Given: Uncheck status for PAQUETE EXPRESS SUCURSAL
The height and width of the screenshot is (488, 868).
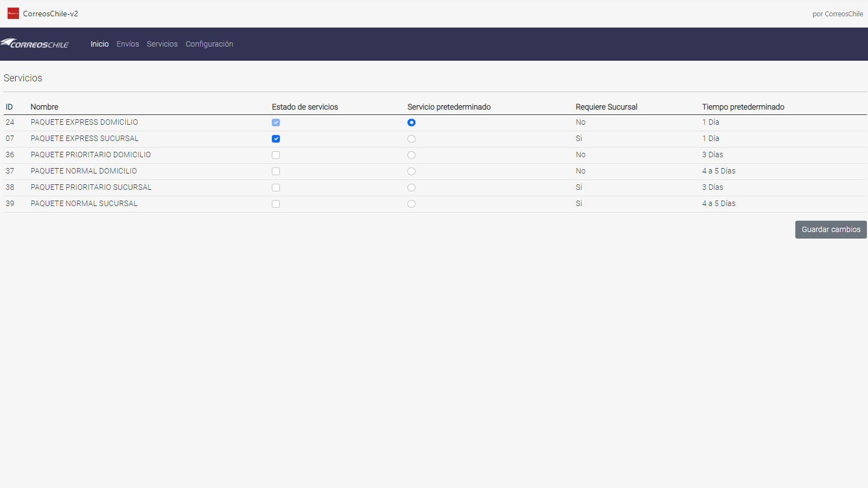Looking at the screenshot, I should (276, 139).
